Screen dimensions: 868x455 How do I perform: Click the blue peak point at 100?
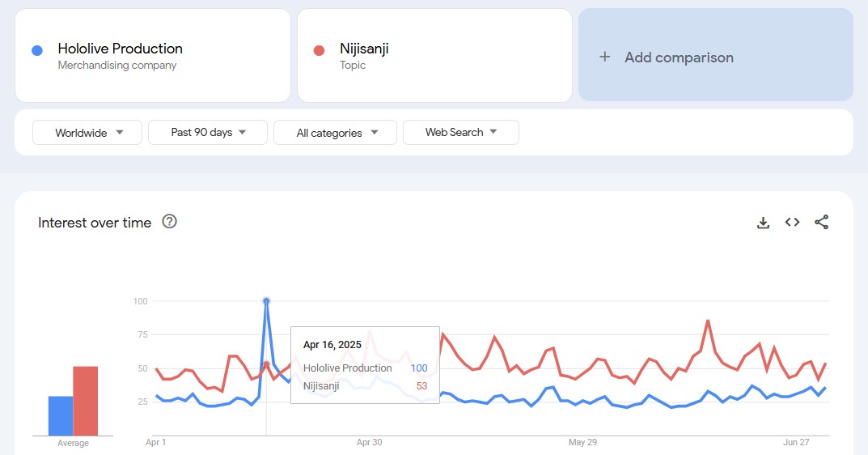(266, 301)
